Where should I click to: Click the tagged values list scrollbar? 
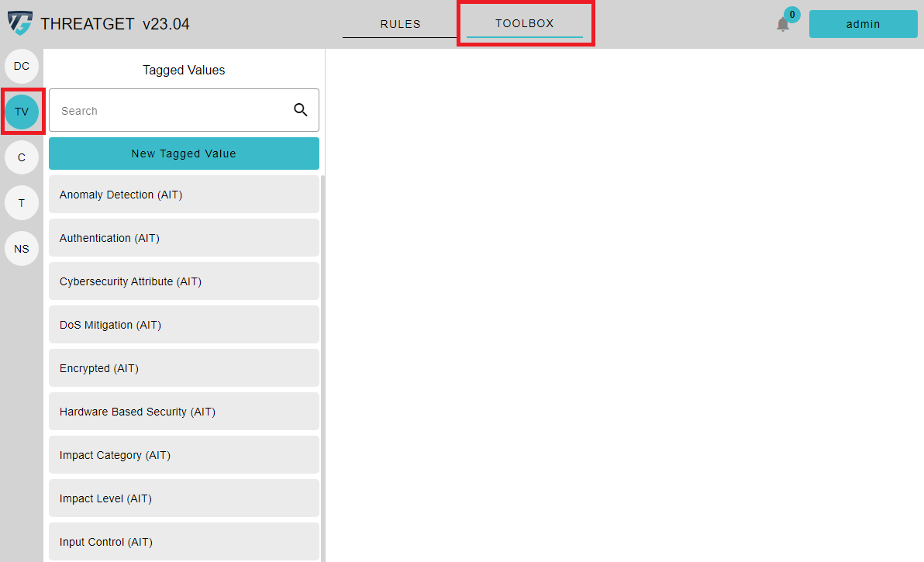[x=322, y=368]
